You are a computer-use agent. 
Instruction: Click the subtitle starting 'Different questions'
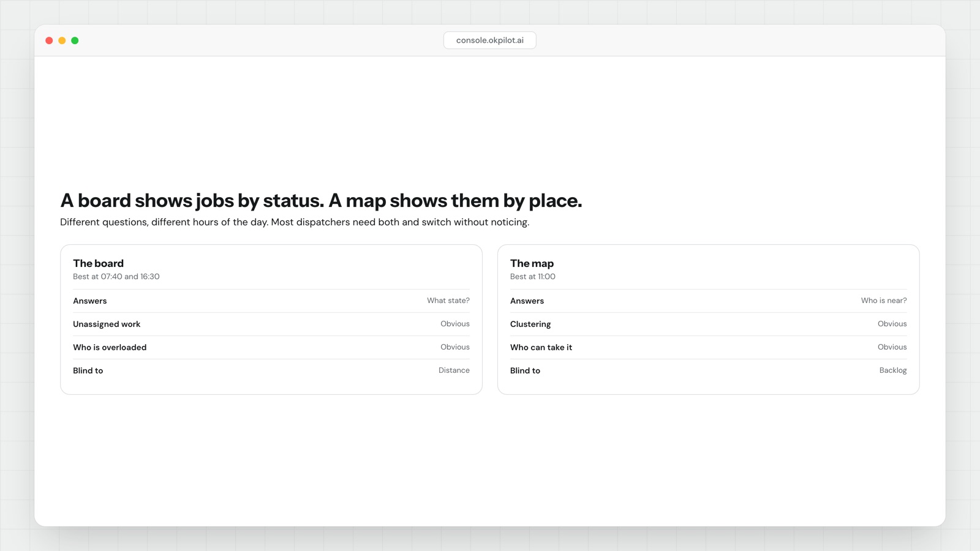tap(295, 222)
